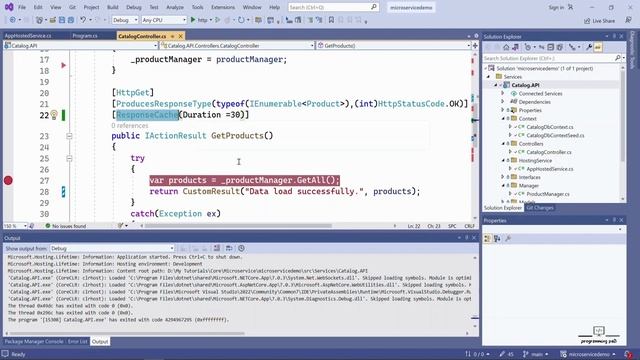
Task: Open the CatalogController class navigation dropdown
Action: (238, 46)
